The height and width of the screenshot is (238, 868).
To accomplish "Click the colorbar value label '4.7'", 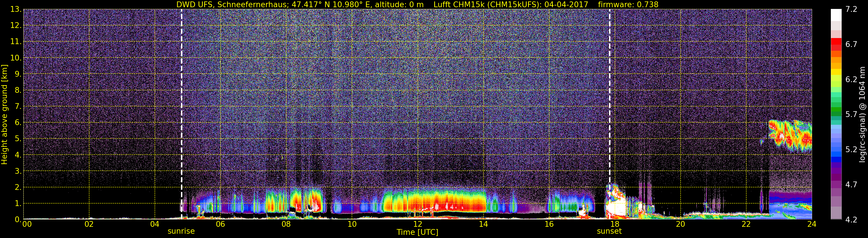I will point(852,184).
